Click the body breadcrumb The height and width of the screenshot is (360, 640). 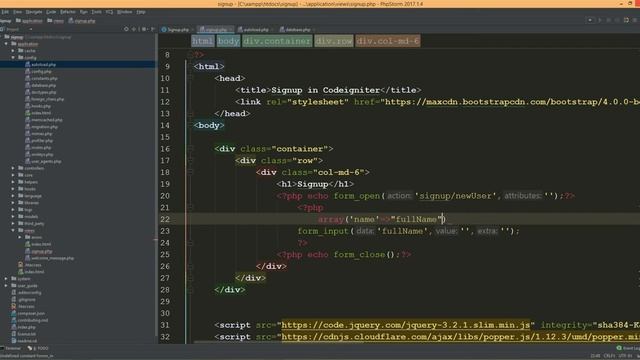coord(228,41)
